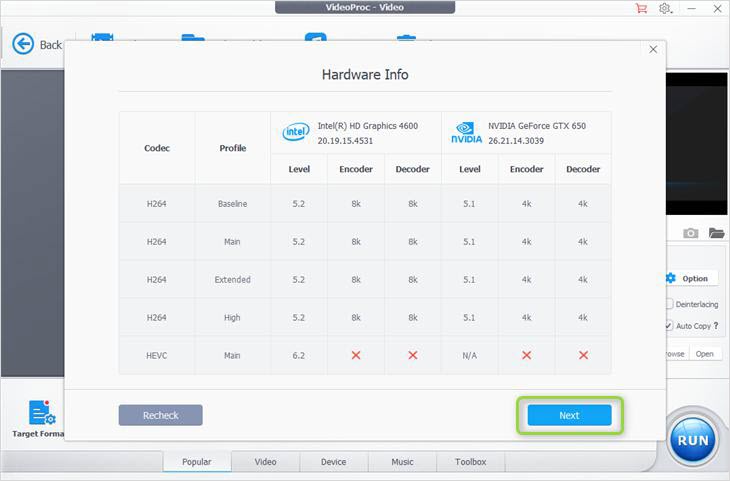Click 'Intel(R) HD Graphics 4600' text
This screenshot has height=481, width=730.
[x=368, y=126]
